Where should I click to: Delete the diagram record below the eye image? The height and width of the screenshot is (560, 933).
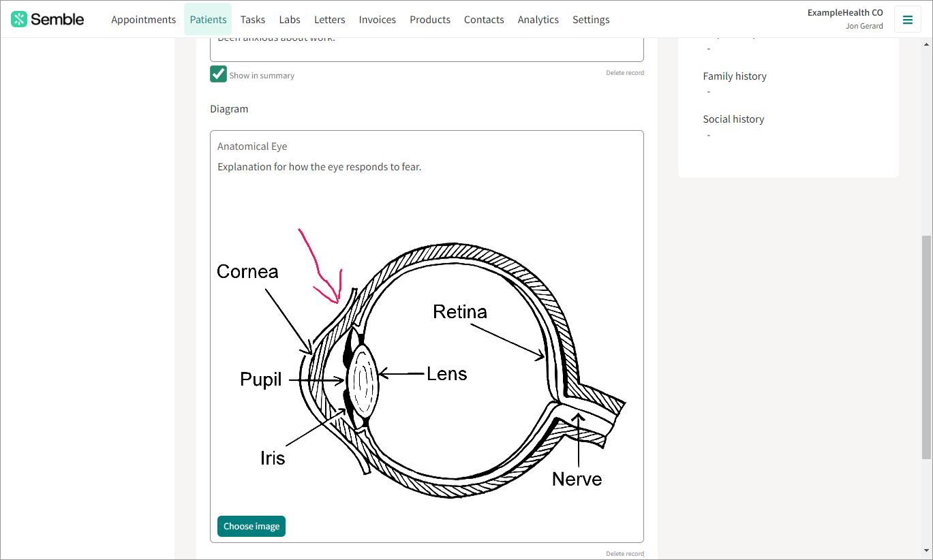coord(625,554)
